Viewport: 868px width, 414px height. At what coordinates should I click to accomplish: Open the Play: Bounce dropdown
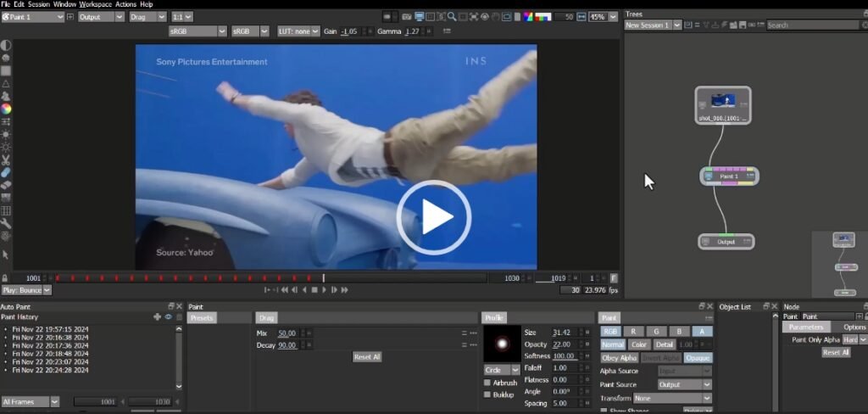pyautogui.click(x=26, y=290)
